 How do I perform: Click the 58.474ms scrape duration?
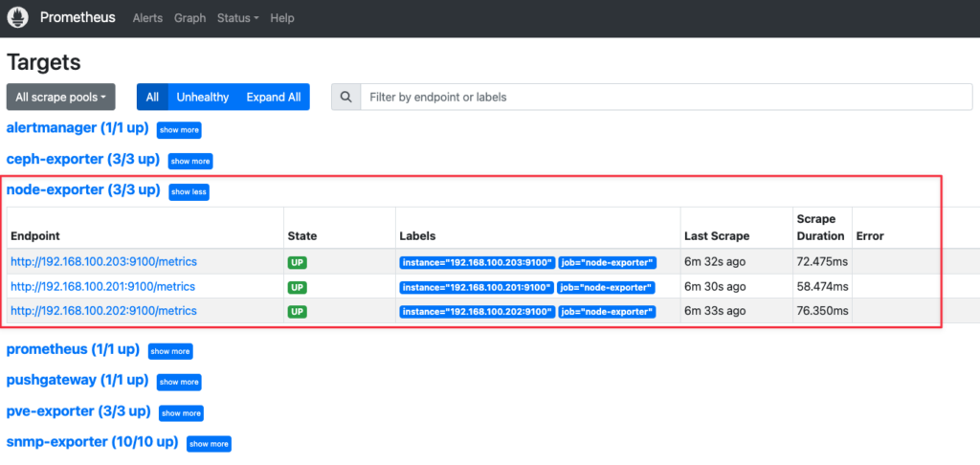point(822,286)
